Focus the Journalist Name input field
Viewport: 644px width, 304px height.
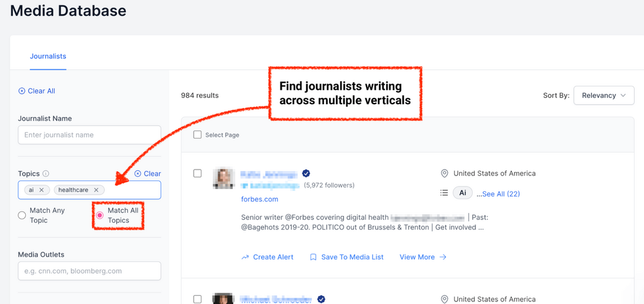pyautogui.click(x=89, y=135)
